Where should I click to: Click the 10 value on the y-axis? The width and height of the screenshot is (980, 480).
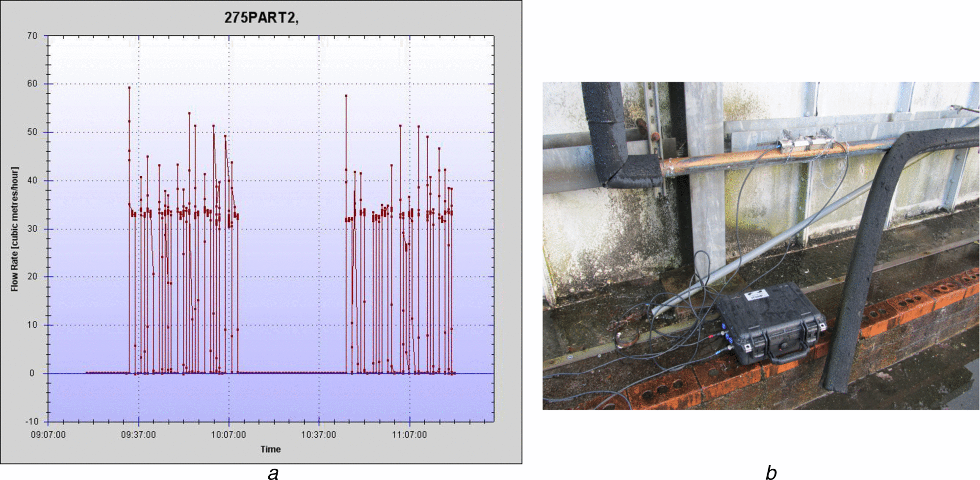tap(32, 325)
